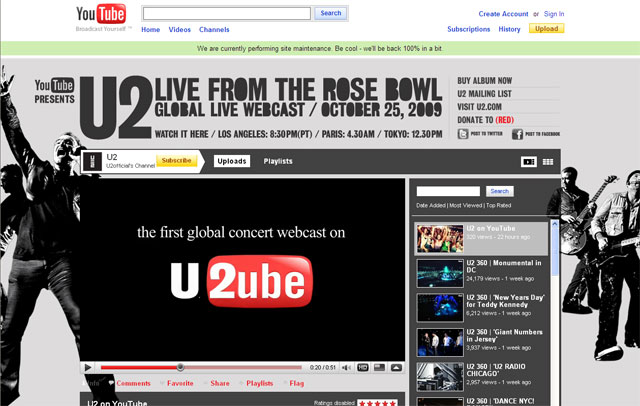Click the channel Search button

500,191
